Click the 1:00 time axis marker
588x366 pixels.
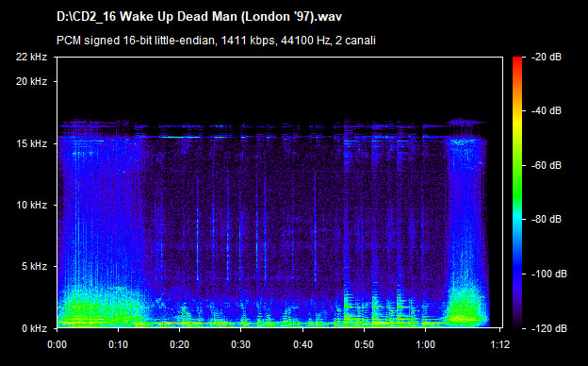point(425,344)
